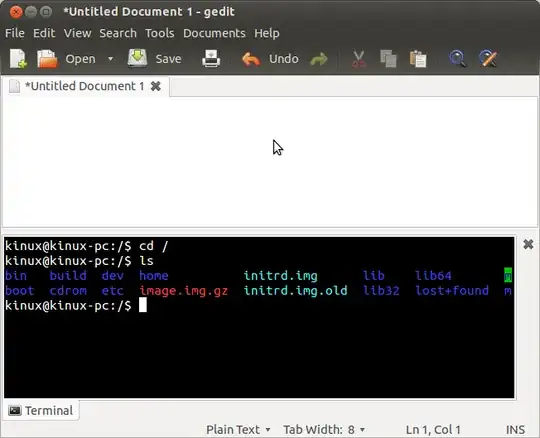
Task: Cut selection with scissors icon
Action: pos(359,59)
